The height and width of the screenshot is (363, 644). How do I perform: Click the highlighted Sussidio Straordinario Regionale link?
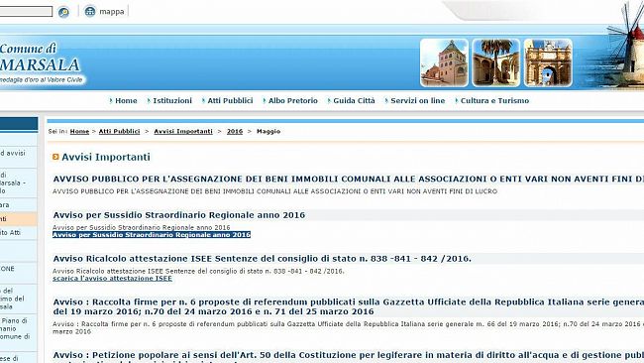[x=152, y=235]
